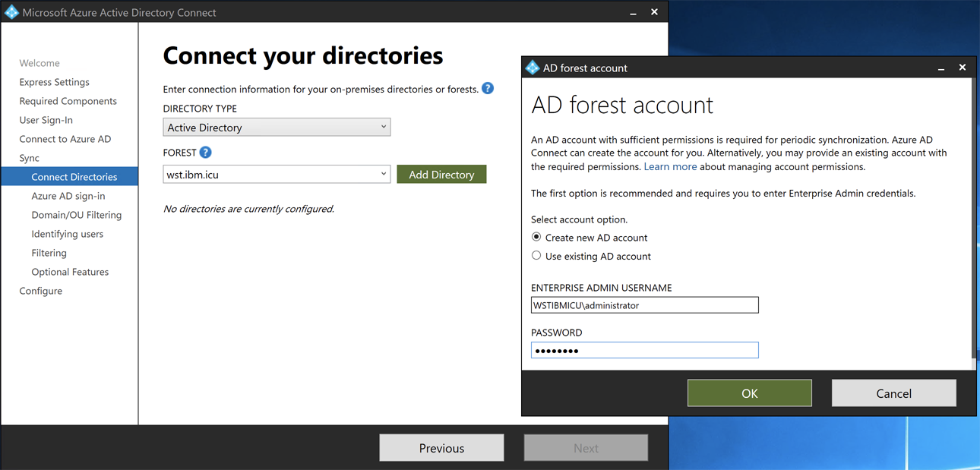The image size is (980, 470).
Task: Open the Express Settings step
Action: 54,82
